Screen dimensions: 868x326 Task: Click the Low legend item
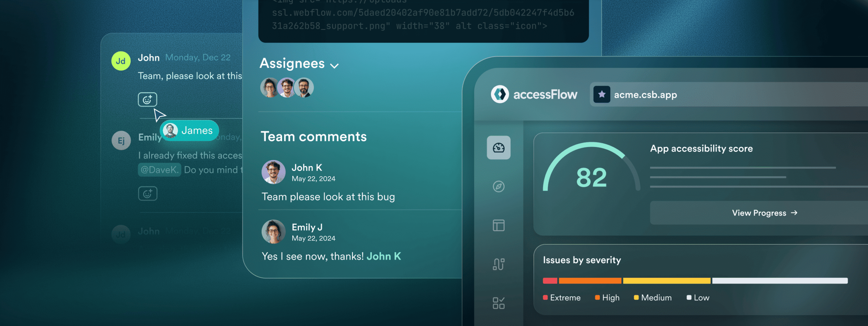click(x=698, y=298)
